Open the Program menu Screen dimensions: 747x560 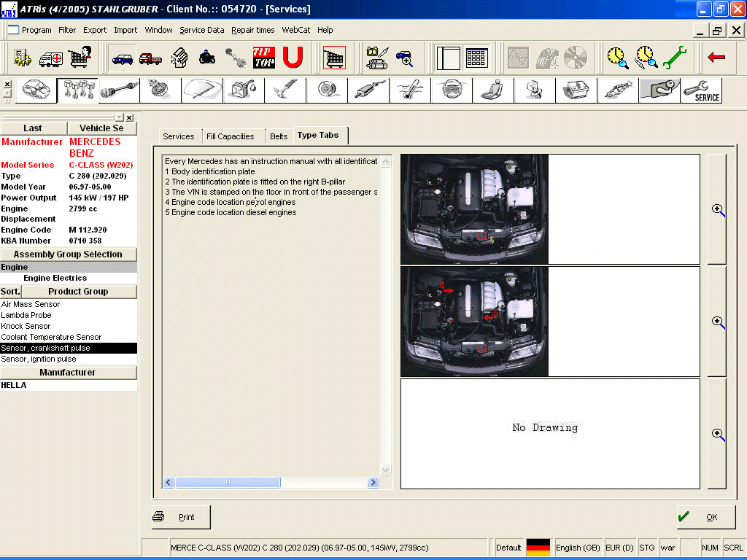click(x=36, y=30)
